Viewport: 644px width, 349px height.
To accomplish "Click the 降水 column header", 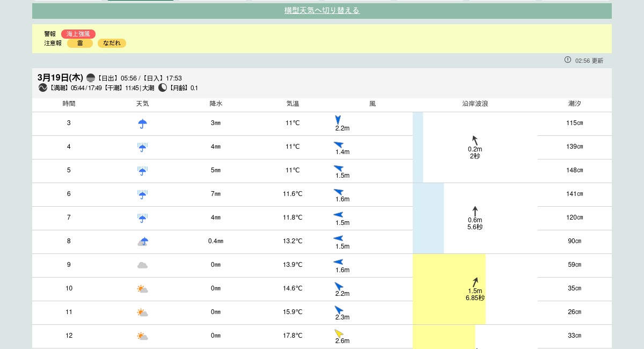I will [216, 104].
